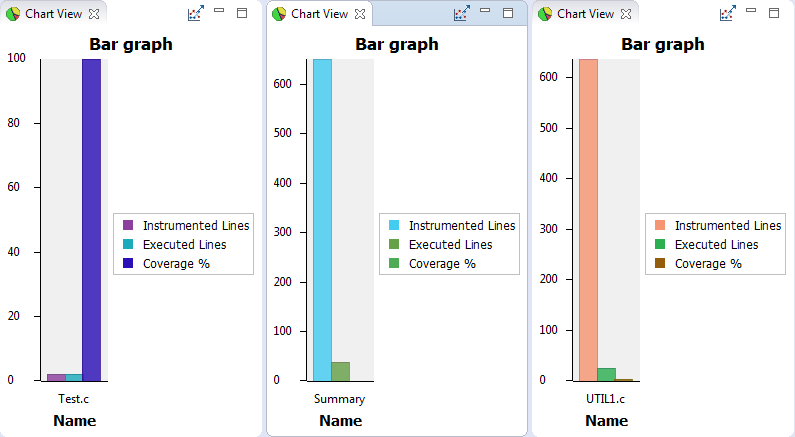
Task: Close the Chart View tab showing UTIL1.c
Action: 626,14
